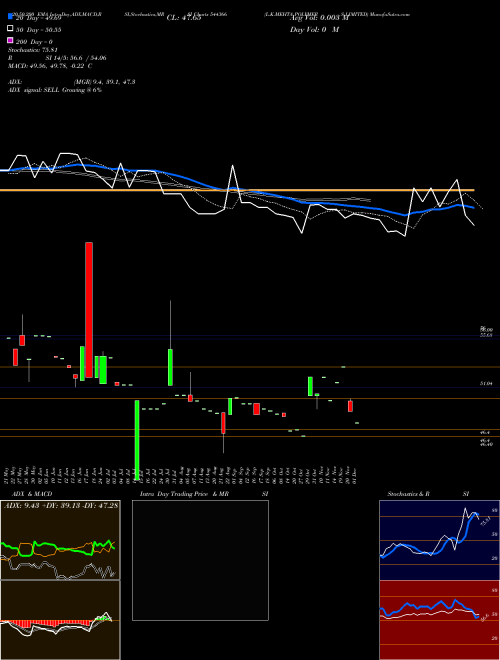The height and width of the screenshot is (660, 500).
Task: Click the empty Intra Day Trading chart box
Action: [x=200, y=560]
